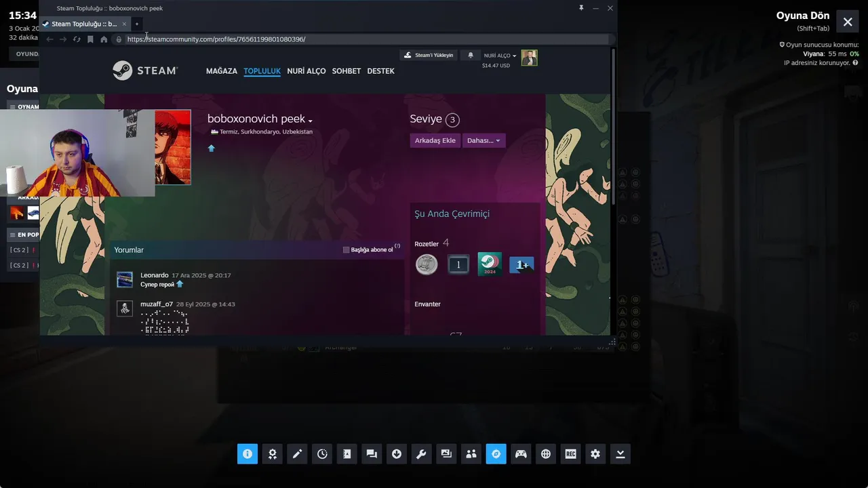
Task: Go to the browser home page
Action: pos(104,39)
